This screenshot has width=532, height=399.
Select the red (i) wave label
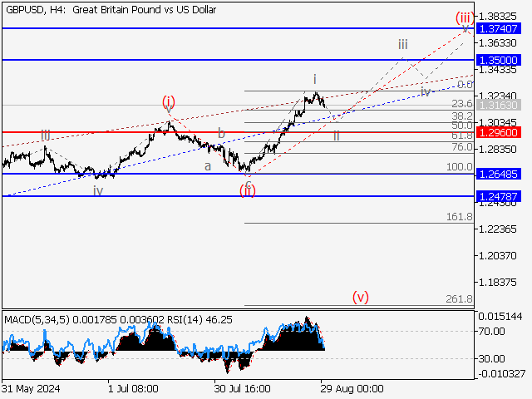tap(168, 101)
